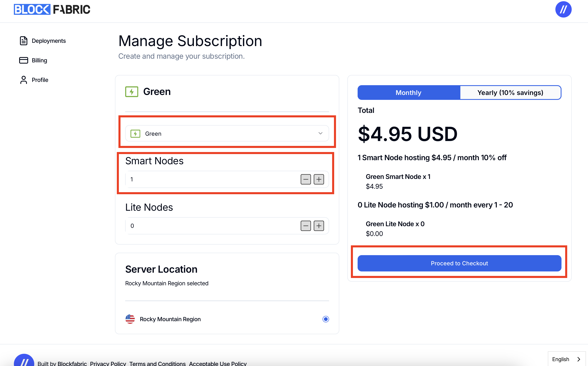
Task: Increase Lite Nodes count with plus
Action: tap(319, 226)
